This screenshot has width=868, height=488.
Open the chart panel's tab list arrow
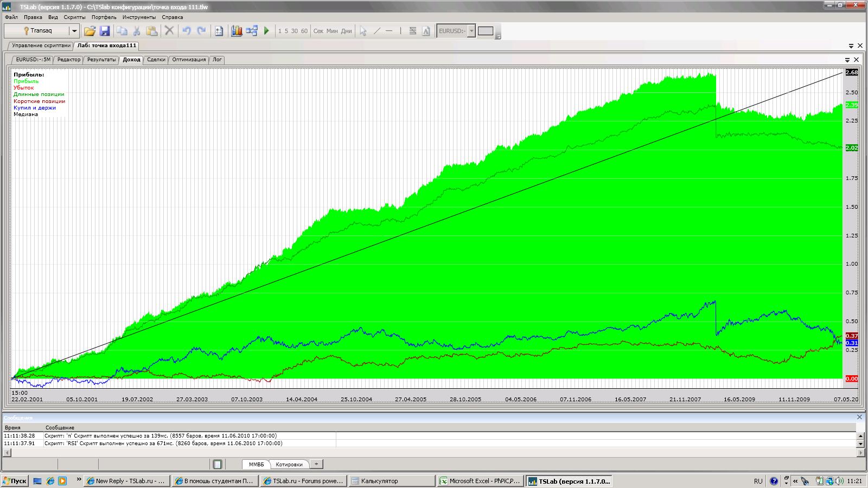(x=847, y=60)
